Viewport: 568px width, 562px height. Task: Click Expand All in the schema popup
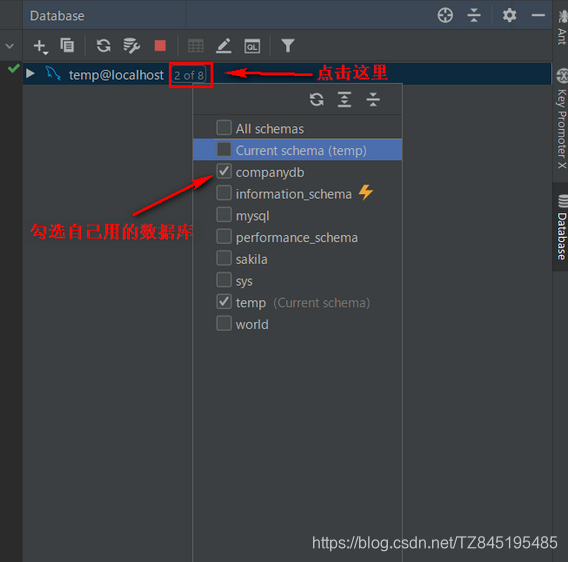pos(344,99)
